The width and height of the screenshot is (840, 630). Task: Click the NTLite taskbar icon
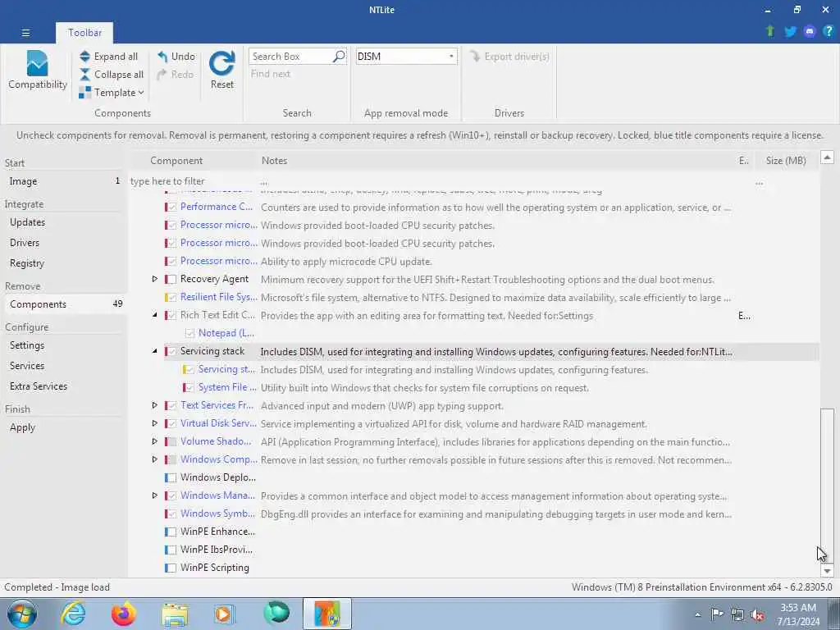pyautogui.click(x=326, y=614)
